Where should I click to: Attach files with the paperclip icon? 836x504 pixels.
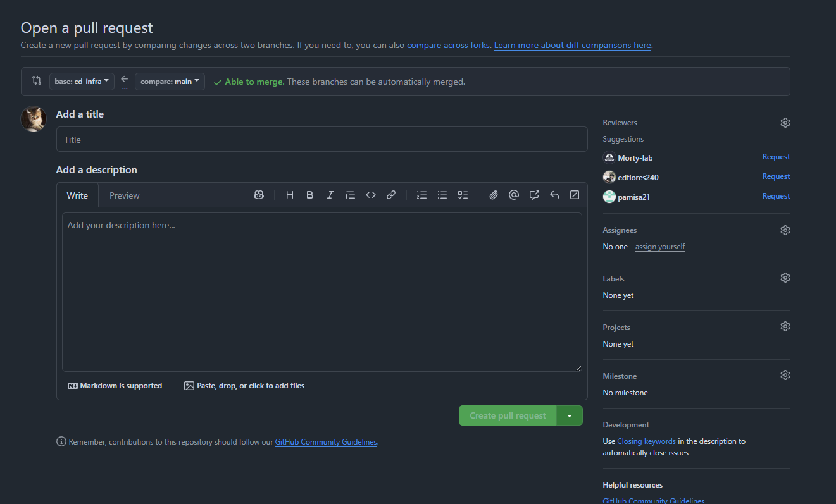[x=494, y=195]
